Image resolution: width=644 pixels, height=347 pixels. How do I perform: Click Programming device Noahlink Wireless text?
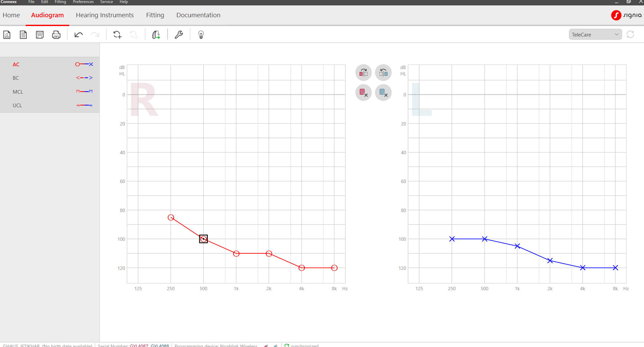coord(216,345)
